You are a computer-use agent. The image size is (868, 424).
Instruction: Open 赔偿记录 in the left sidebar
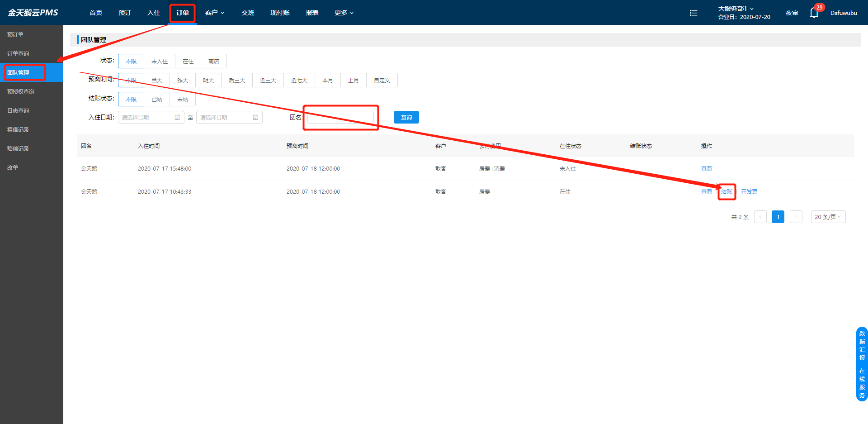pos(32,148)
